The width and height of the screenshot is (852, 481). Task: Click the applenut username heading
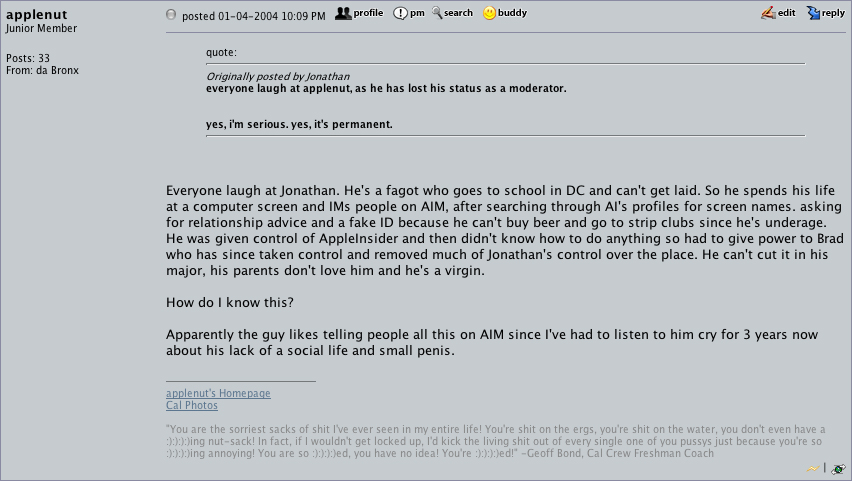(x=36, y=15)
